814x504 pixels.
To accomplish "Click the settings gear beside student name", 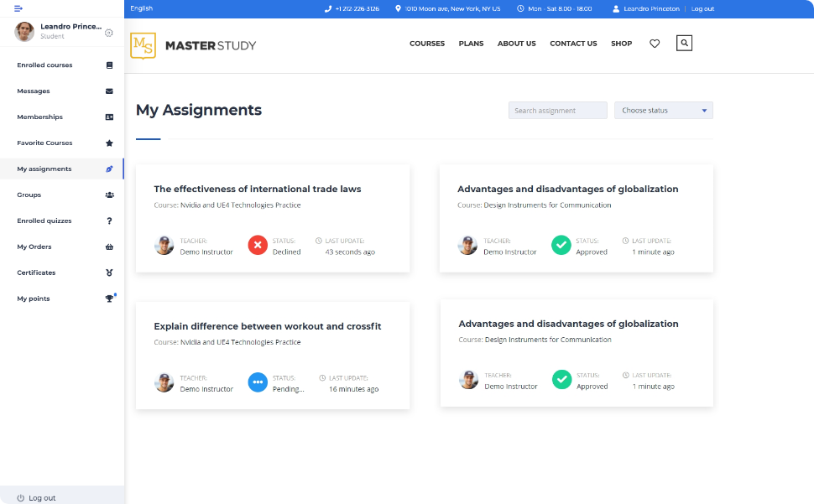I will click(109, 33).
